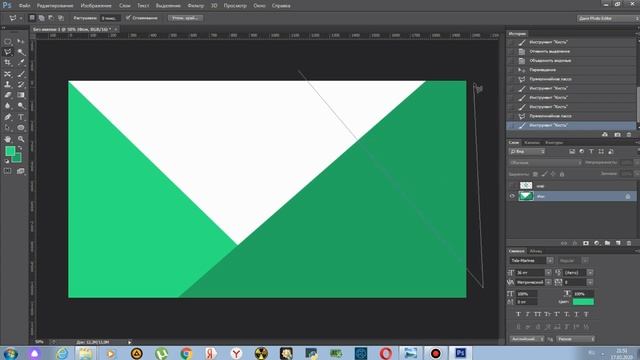Click the background color swatch
Viewport: 640px width, 360px height.
coord(18,158)
